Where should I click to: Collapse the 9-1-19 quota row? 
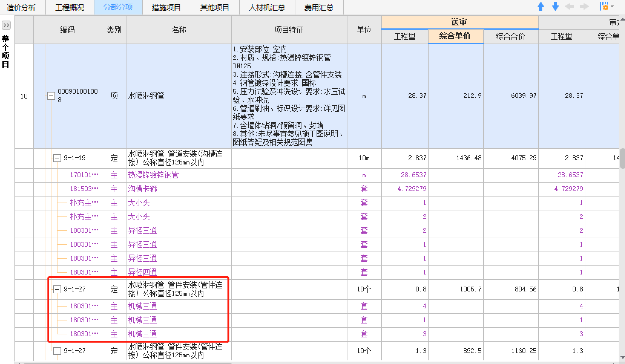point(57,158)
